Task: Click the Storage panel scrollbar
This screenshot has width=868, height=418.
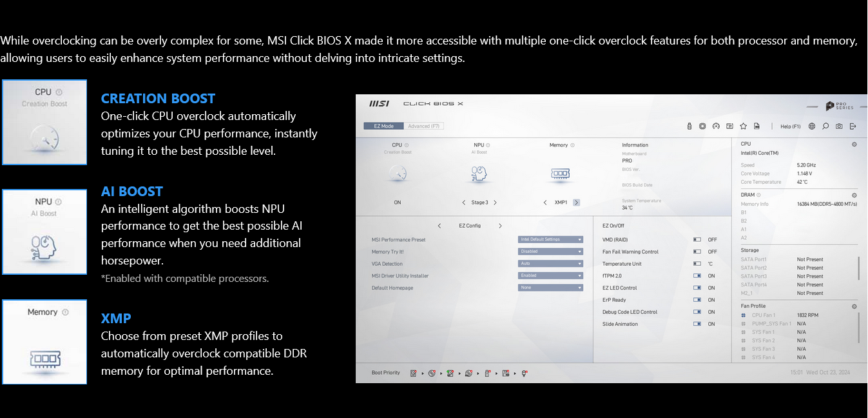Action: pyautogui.click(x=858, y=268)
